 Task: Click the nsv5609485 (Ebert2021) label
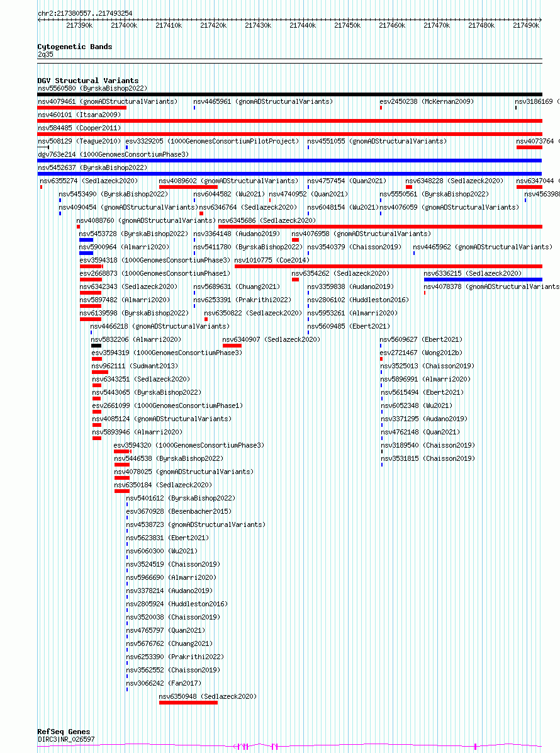(349, 326)
